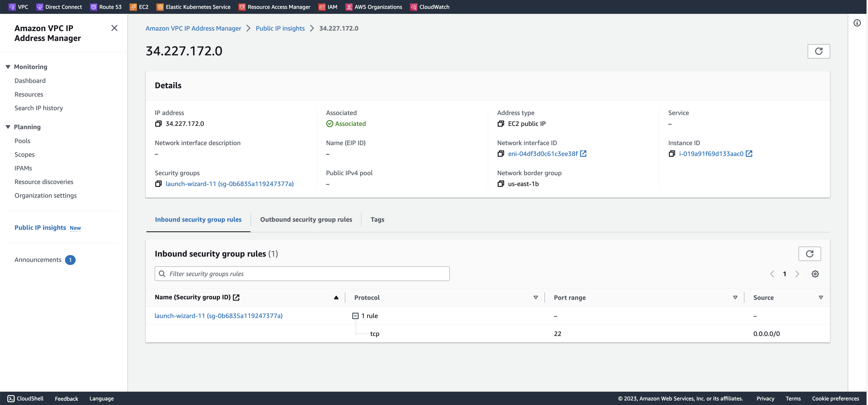The height and width of the screenshot is (405, 868).
Task: Open Public IP insights breadcrumb link
Action: pyautogui.click(x=280, y=28)
